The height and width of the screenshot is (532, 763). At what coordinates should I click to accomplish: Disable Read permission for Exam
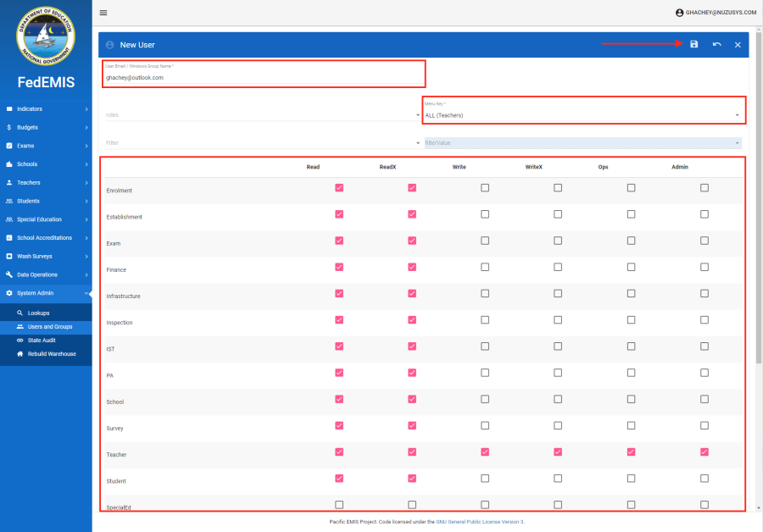click(x=339, y=241)
